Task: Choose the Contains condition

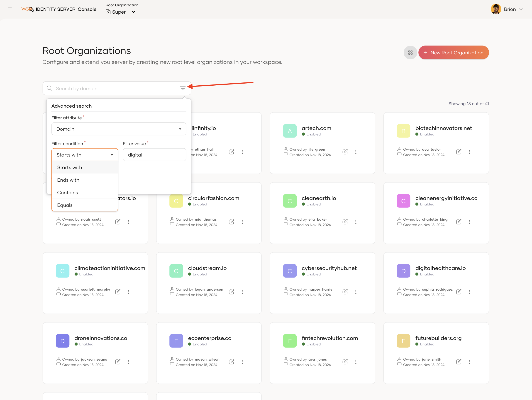Action: tap(85, 193)
